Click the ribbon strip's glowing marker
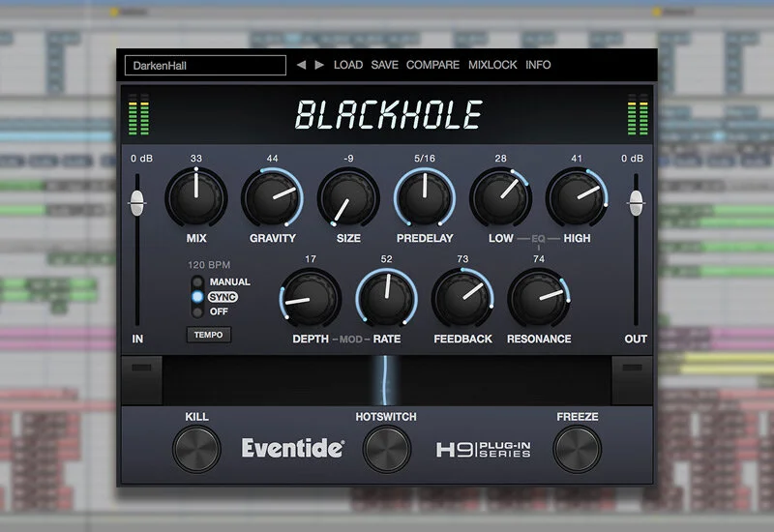This screenshot has height=532, width=774. coord(385,380)
